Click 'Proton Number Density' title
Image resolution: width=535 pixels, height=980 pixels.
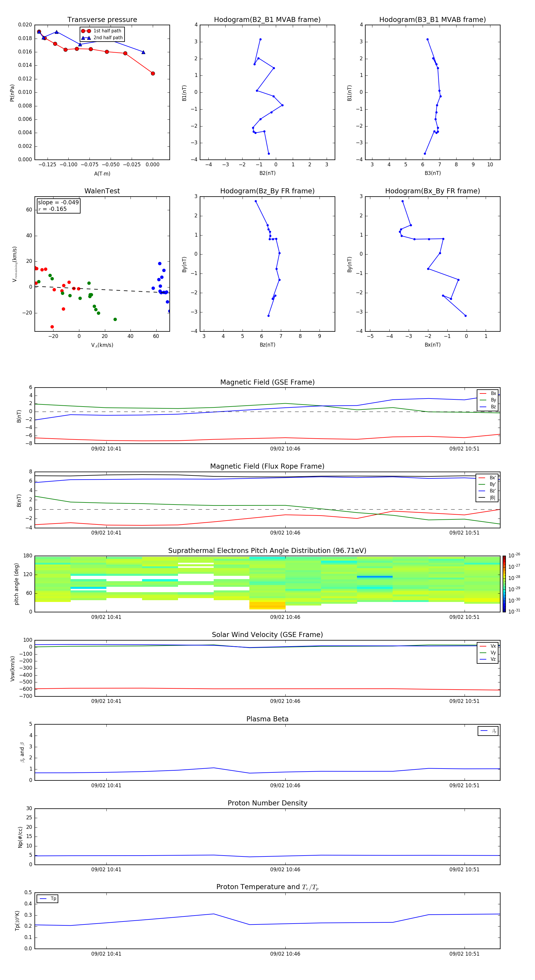click(267, 803)
